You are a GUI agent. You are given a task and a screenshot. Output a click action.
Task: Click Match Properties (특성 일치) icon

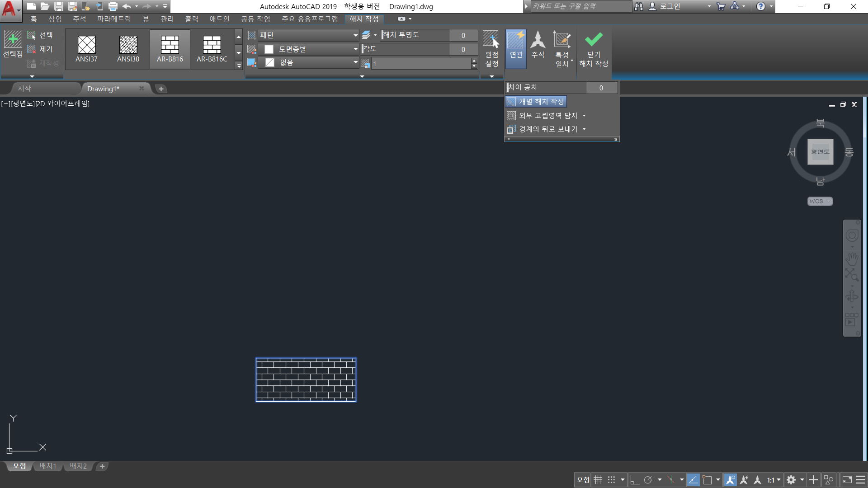(x=561, y=41)
